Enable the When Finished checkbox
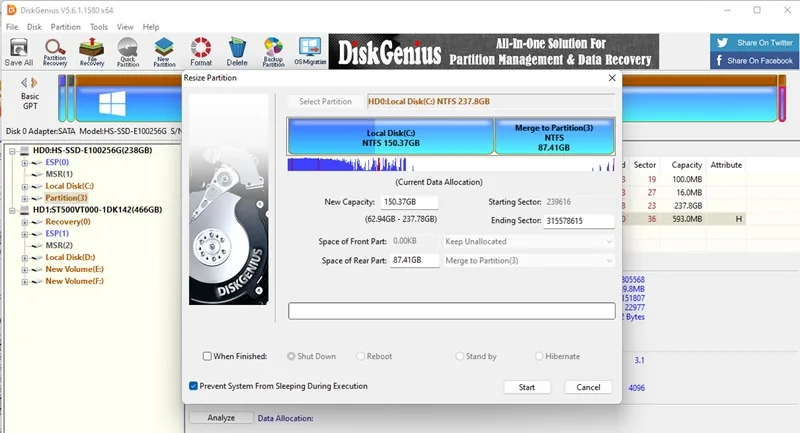 pos(207,356)
